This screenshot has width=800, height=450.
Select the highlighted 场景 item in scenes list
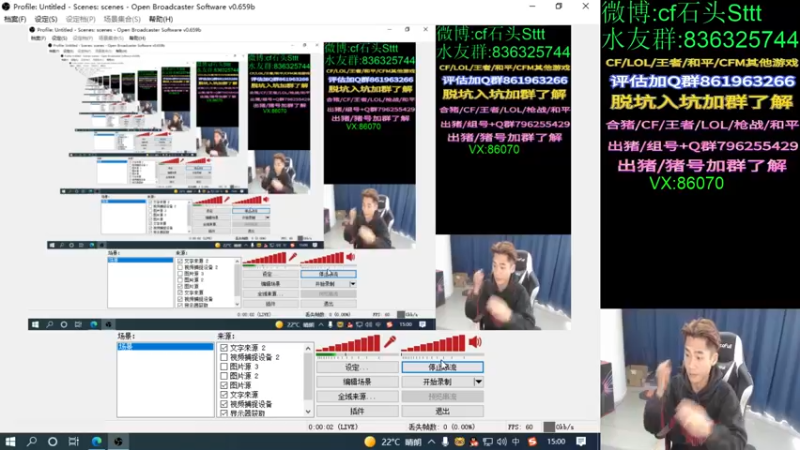coord(165,347)
